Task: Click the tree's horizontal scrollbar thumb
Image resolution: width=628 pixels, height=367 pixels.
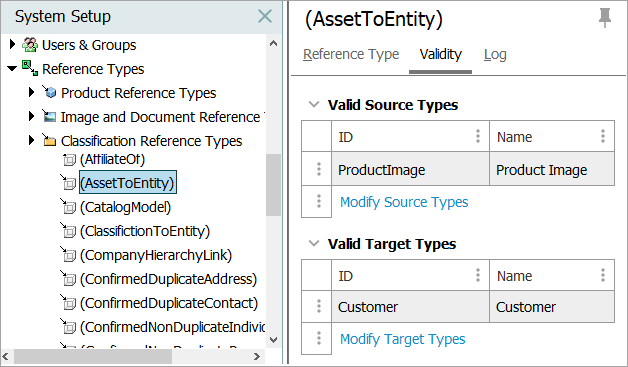Action: coord(93,356)
